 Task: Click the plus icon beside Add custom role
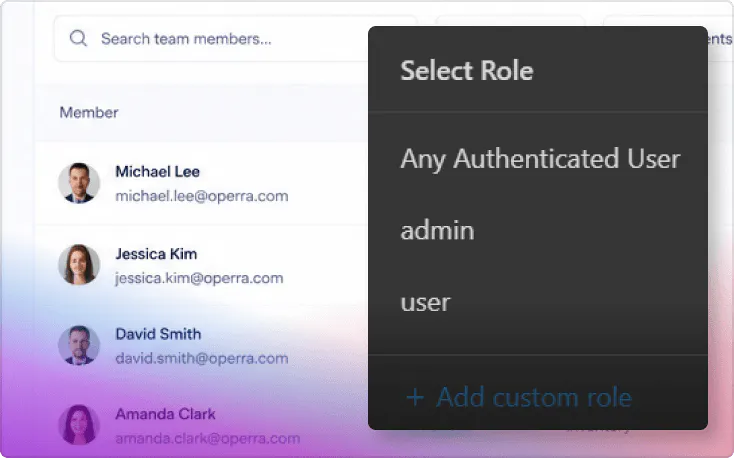[x=415, y=398]
